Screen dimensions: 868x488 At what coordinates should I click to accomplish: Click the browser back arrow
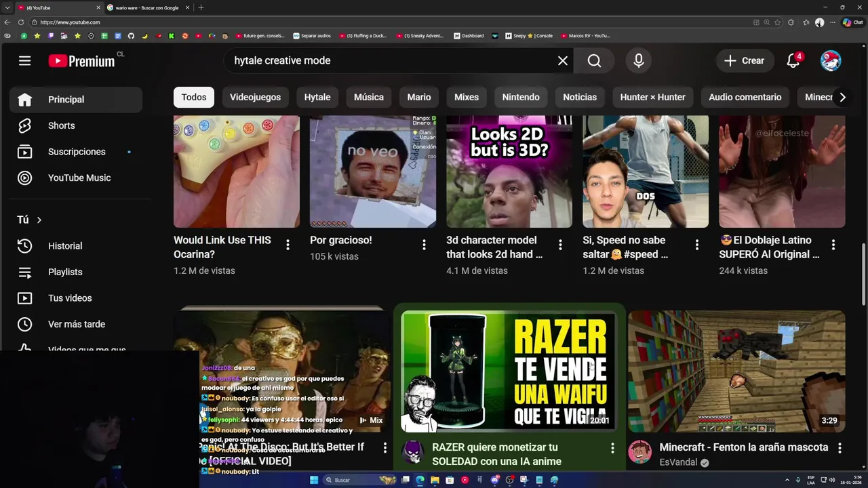coord(7,22)
